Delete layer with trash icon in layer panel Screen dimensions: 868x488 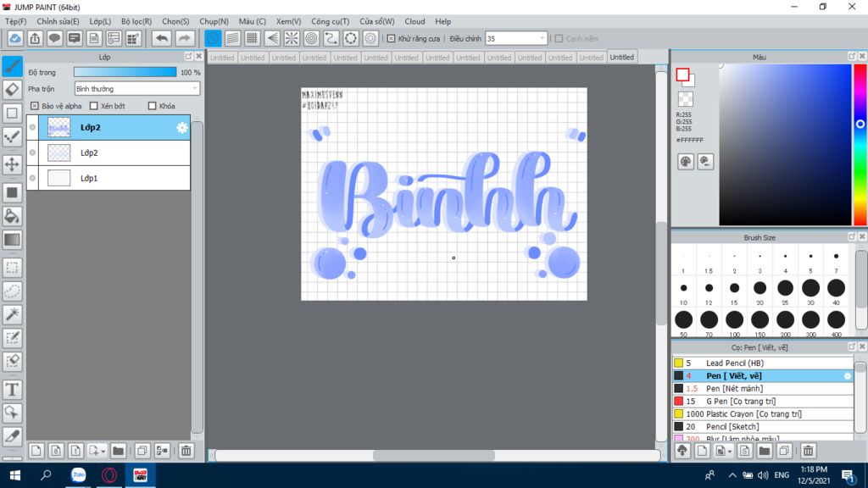[186, 451]
